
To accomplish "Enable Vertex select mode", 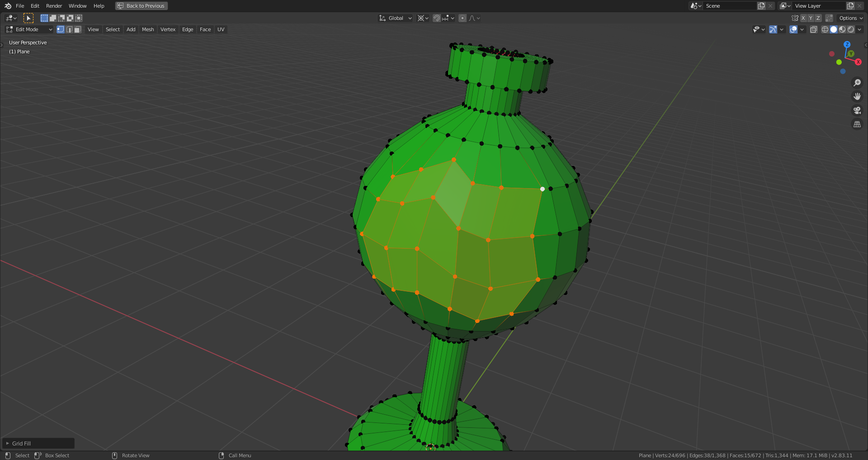I will click(x=61, y=29).
